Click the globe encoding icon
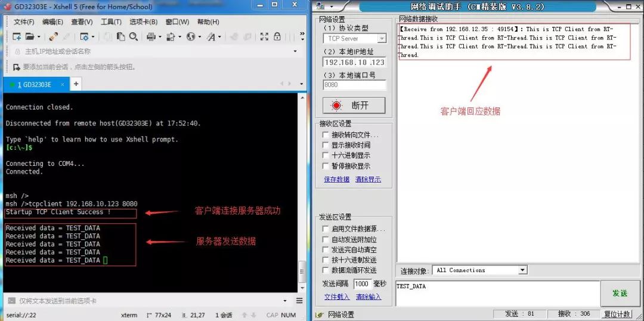This screenshot has height=321, width=644. [191, 36]
